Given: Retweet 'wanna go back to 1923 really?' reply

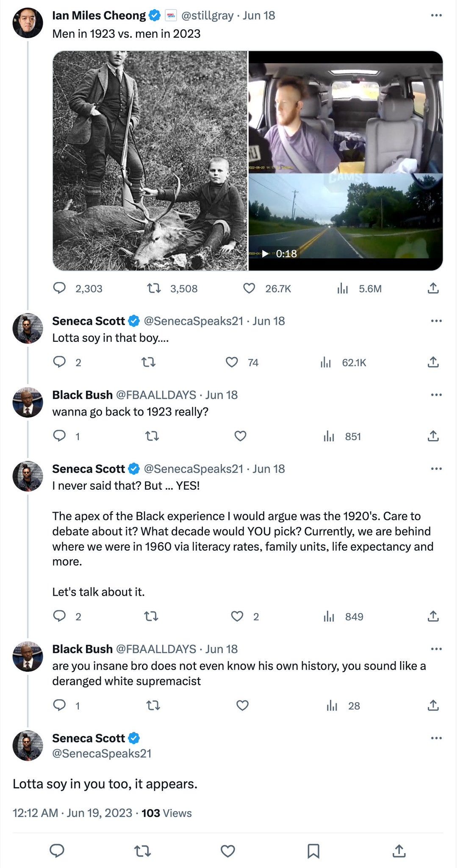Looking at the screenshot, I should (152, 436).
